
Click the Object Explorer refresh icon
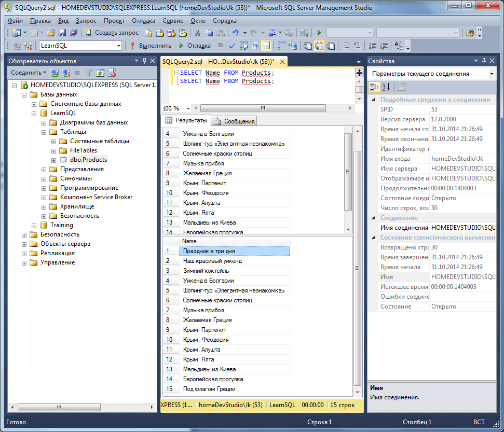click(x=100, y=73)
